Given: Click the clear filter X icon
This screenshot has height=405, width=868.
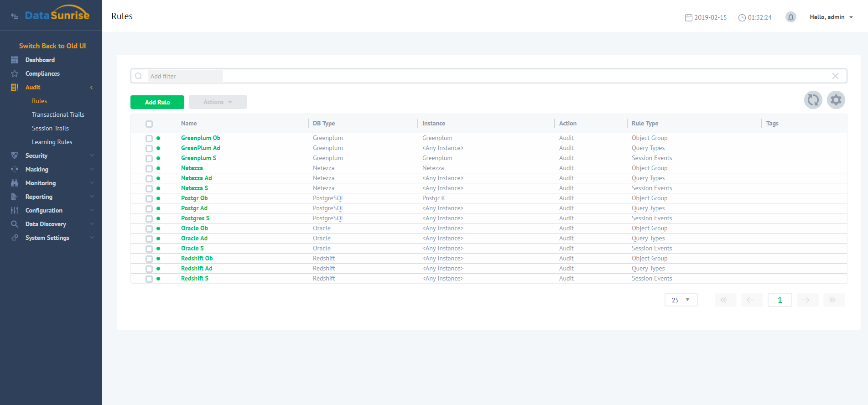Looking at the screenshot, I should (835, 76).
